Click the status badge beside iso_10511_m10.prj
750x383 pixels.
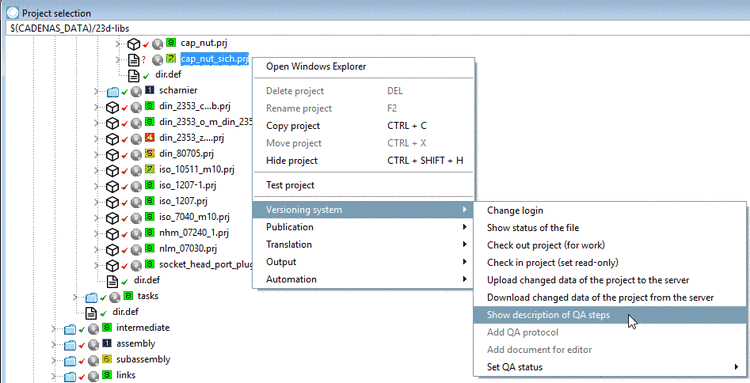tap(149, 169)
